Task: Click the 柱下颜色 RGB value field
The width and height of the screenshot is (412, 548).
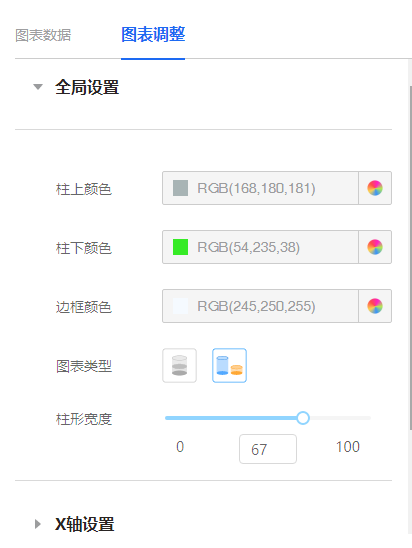Action: (260, 247)
